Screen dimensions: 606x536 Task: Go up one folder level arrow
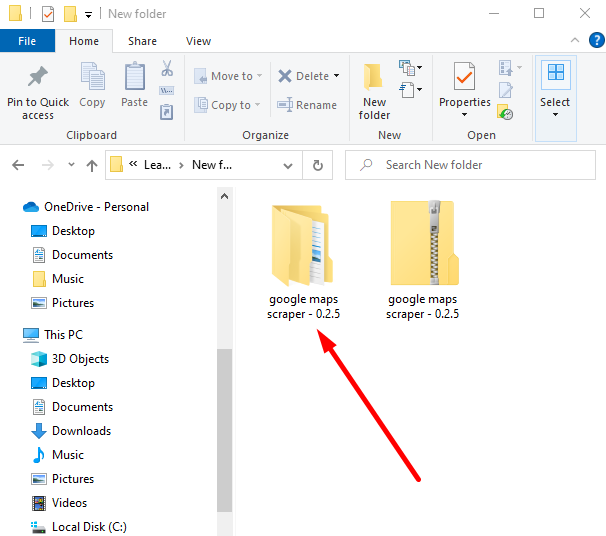[92, 165]
